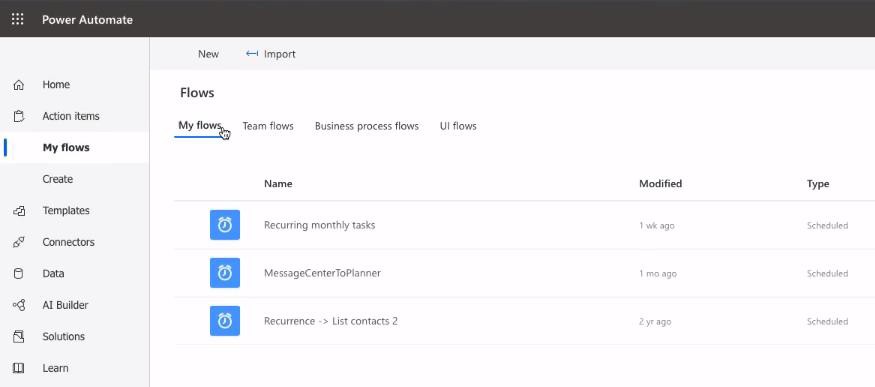Click Scheduled type for Recurrence -> List contacts 2
Viewport: 875px width, 387px height.
[828, 322]
